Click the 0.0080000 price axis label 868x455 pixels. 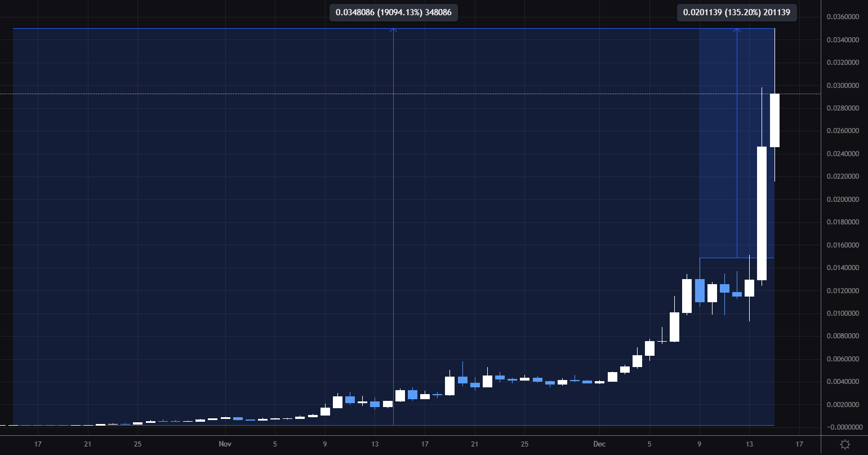click(842, 335)
